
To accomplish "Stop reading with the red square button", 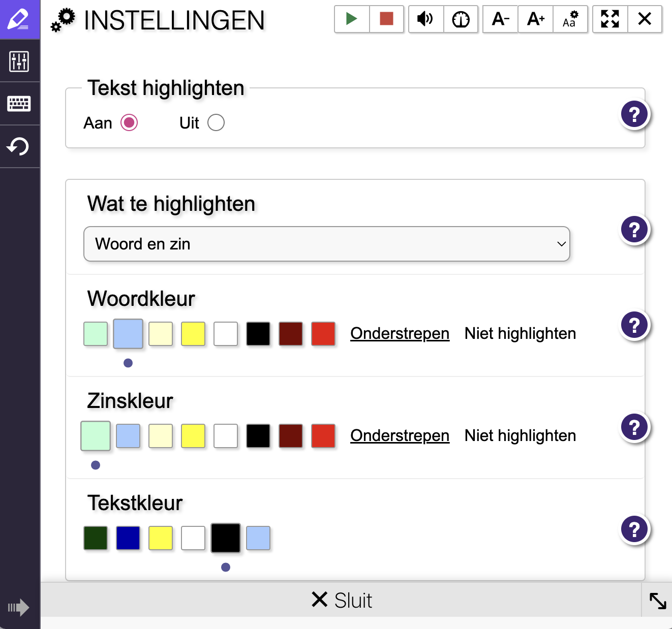I will [x=386, y=19].
